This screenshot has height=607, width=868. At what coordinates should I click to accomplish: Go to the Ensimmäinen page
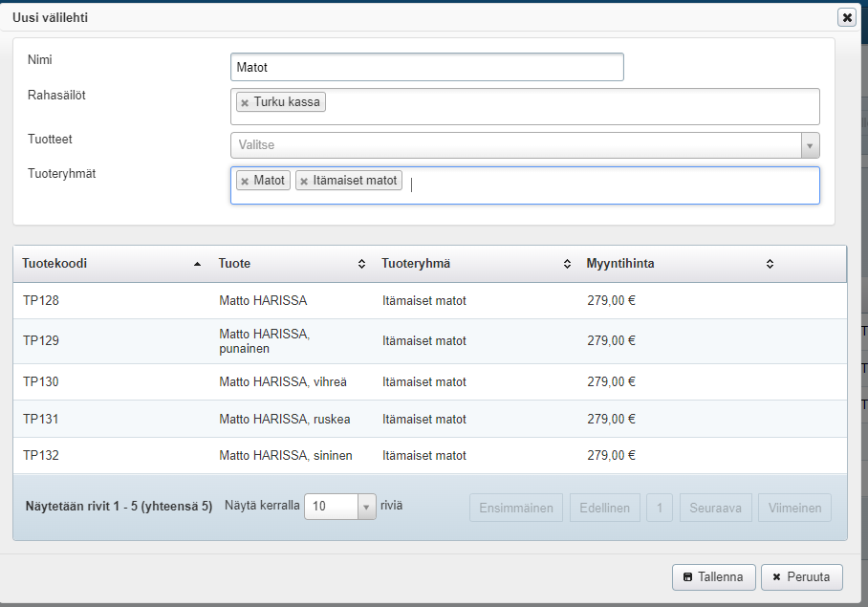[x=515, y=508]
